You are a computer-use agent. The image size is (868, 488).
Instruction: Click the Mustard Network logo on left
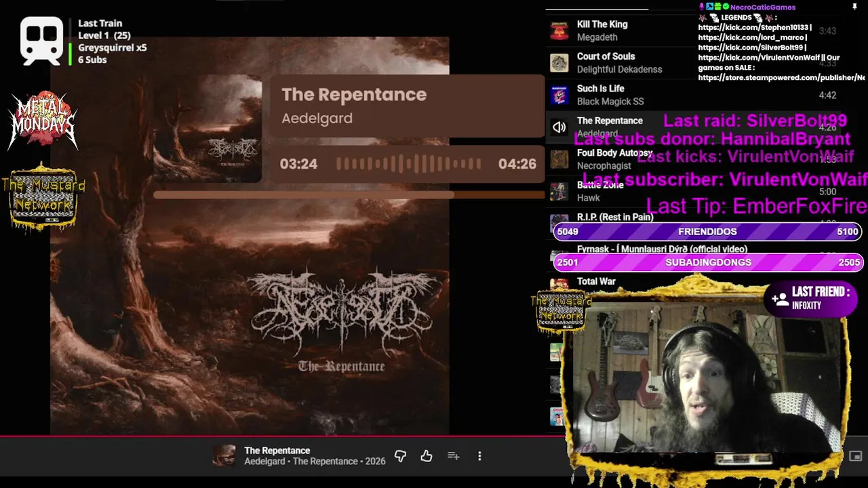[43, 197]
